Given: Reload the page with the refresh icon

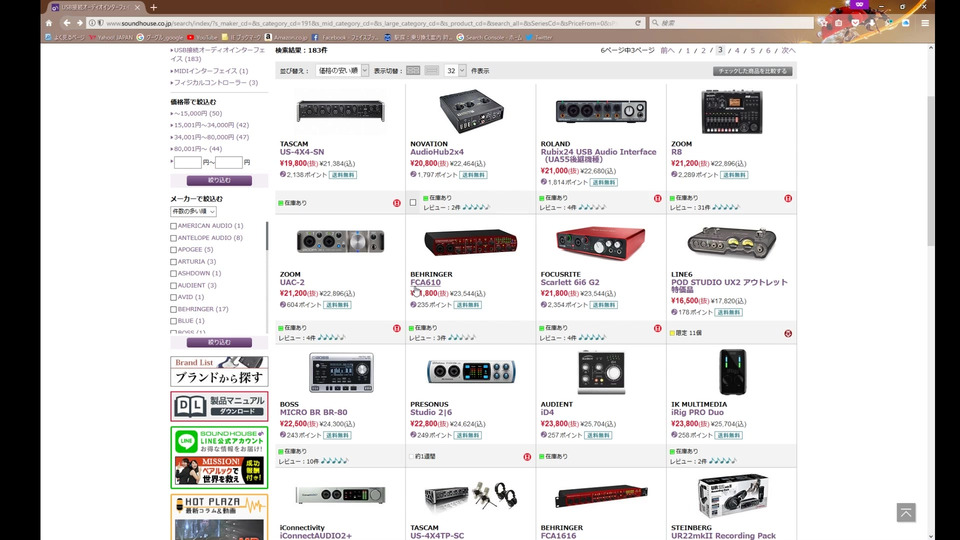Looking at the screenshot, I should point(638,23).
